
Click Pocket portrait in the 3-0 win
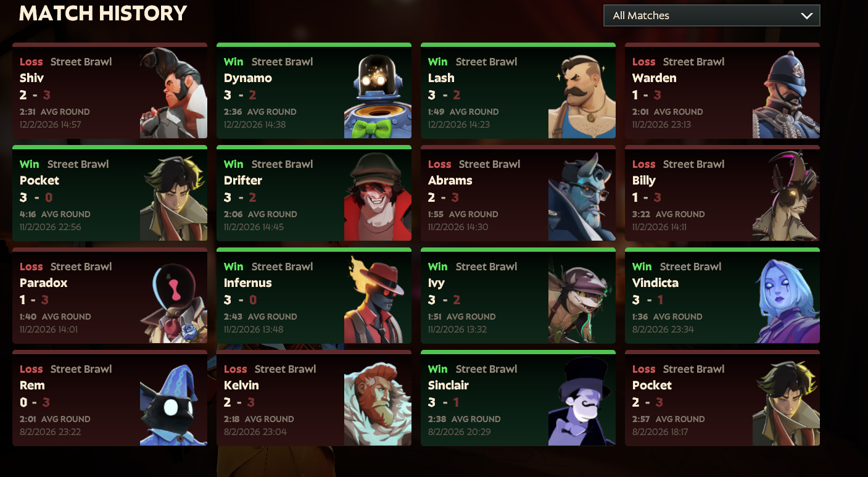point(173,195)
